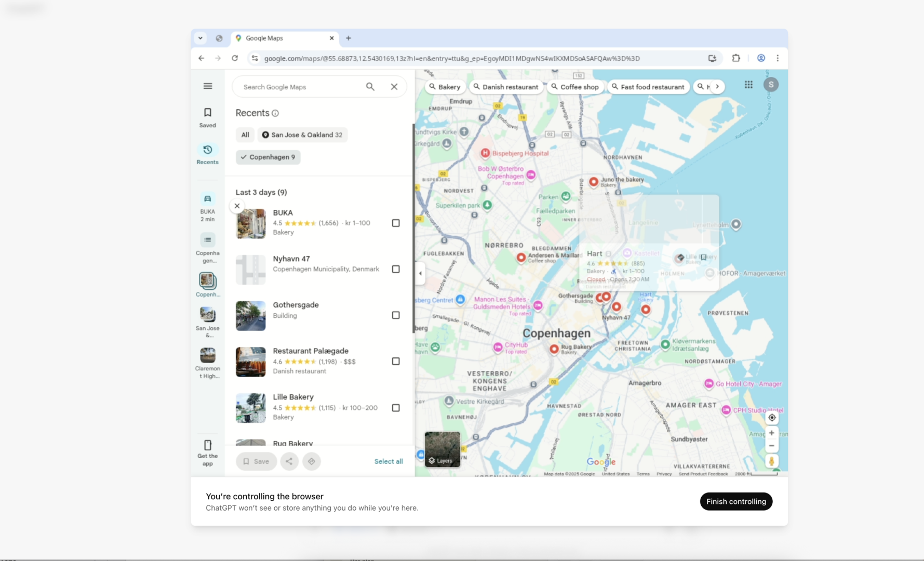Viewport: 924px width, 561px height.
Task: Open the Layers map switcher
Action: 443,449
